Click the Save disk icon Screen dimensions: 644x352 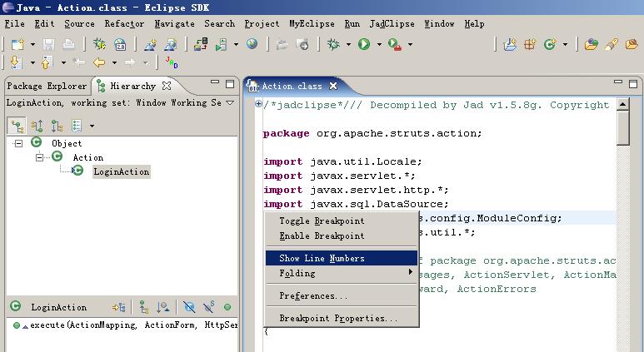[49, 44]
